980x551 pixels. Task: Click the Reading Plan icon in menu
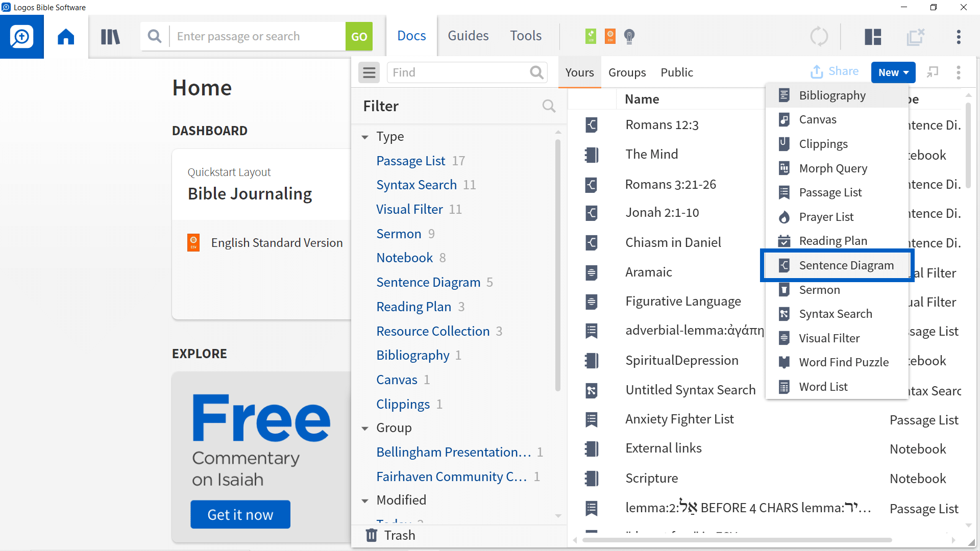tap(784, 241)
